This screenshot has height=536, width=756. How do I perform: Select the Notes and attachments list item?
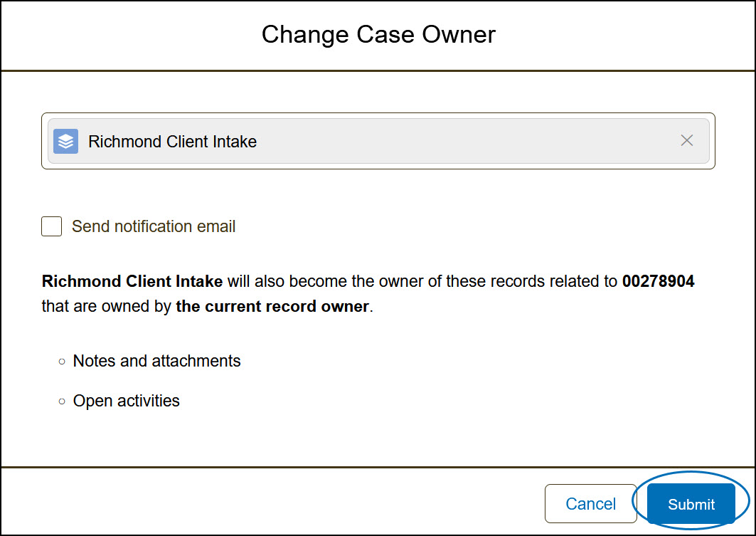[x=156, y=361]
